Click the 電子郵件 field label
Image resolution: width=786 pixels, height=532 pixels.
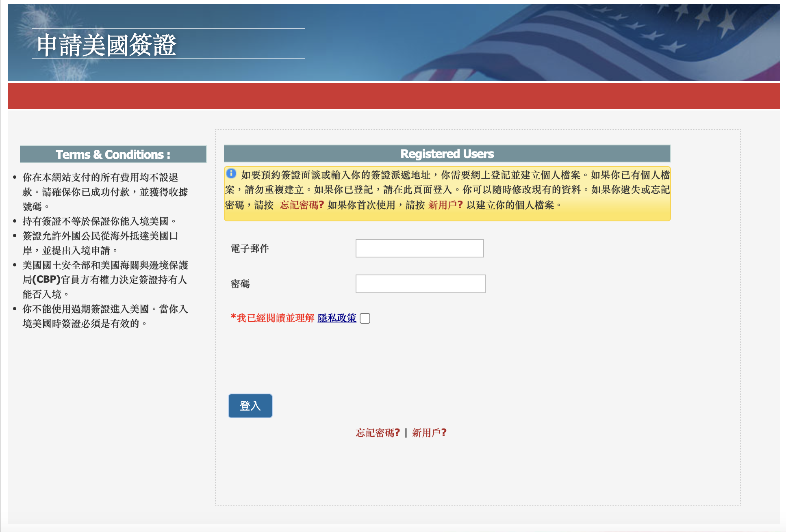coord(250,249)
